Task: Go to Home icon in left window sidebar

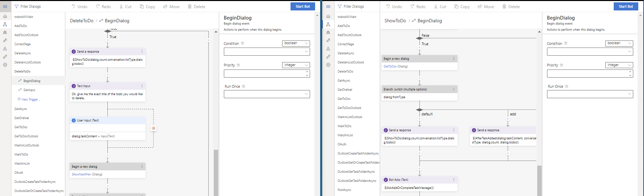Action: 5,16
